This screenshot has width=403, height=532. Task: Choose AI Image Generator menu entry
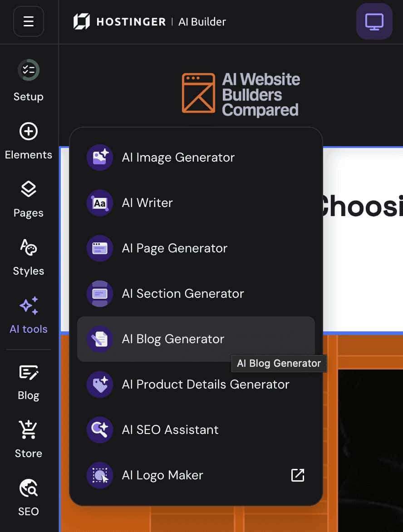(x=196, y=158)
